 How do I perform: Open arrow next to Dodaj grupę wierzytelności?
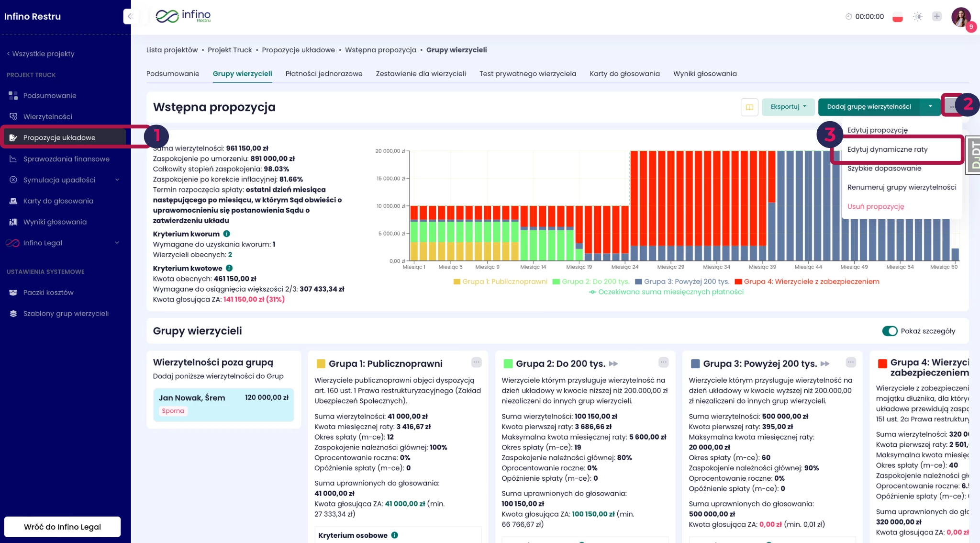(930, 107)
